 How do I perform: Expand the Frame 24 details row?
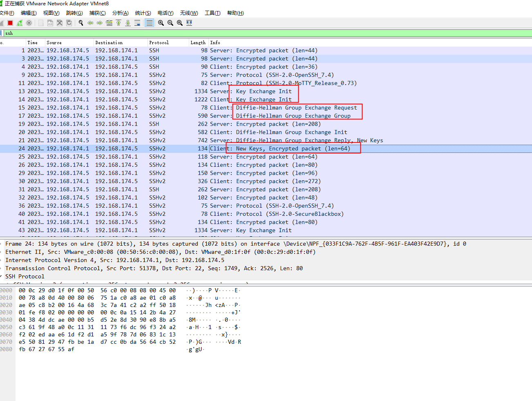[x=2, y=244]
